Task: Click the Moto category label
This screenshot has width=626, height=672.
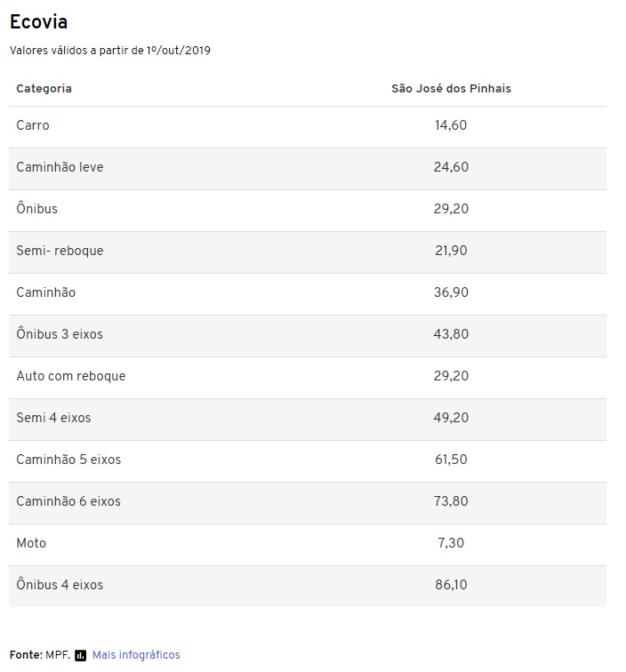Action: [x=31, y=543]
